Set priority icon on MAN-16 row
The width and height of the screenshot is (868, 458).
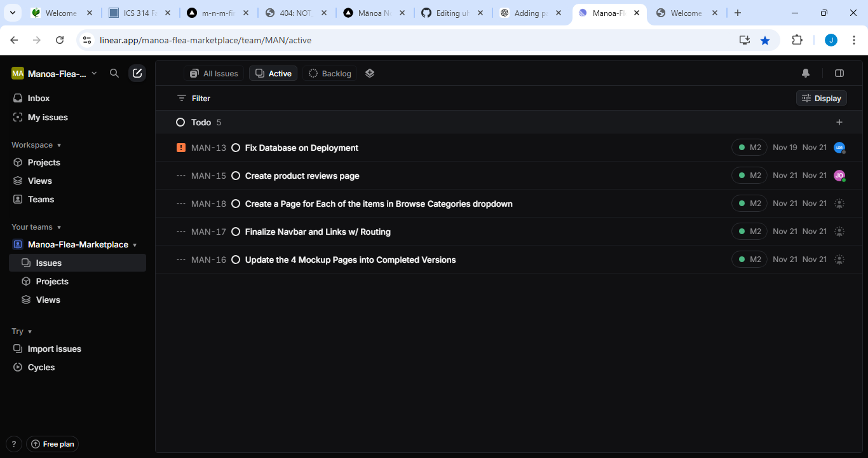[181, 260]
